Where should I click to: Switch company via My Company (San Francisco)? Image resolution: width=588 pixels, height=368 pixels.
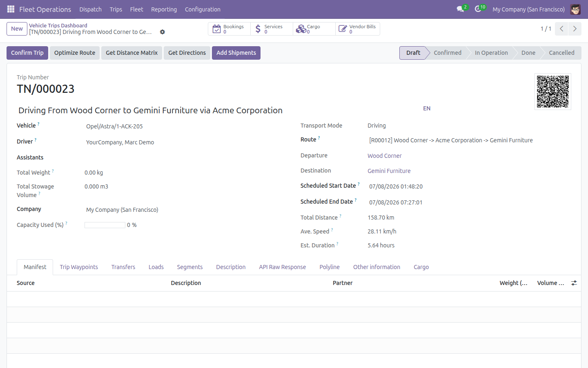click(x=528, y=9)
